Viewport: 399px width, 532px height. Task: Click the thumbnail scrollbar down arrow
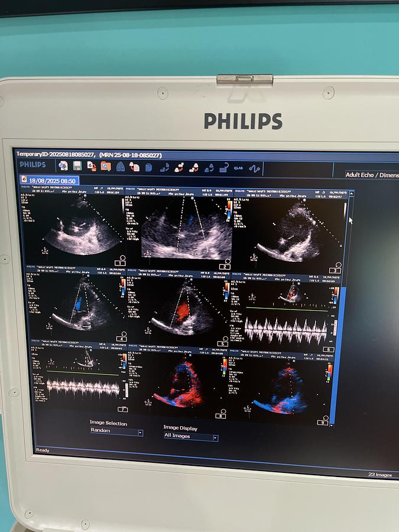coord(332,425)
